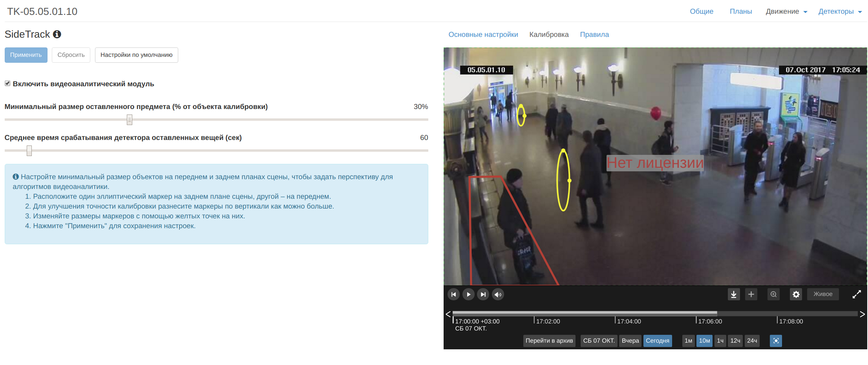Click the minimum object size slider handle
This screenshot has height=365, width=868.
pyautogui.click(x=130, y=120)
